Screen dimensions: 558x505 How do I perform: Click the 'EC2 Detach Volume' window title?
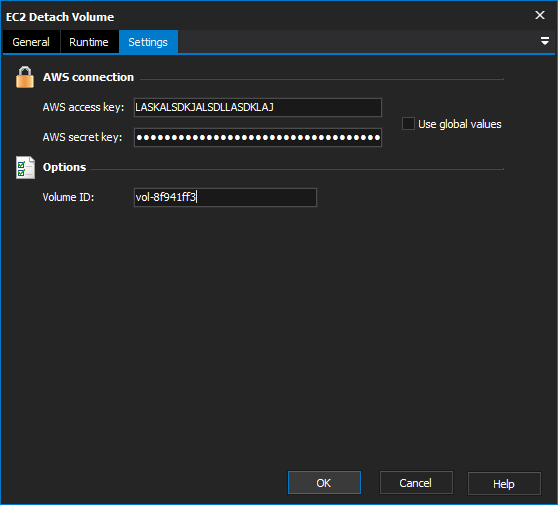pos(60,17)
